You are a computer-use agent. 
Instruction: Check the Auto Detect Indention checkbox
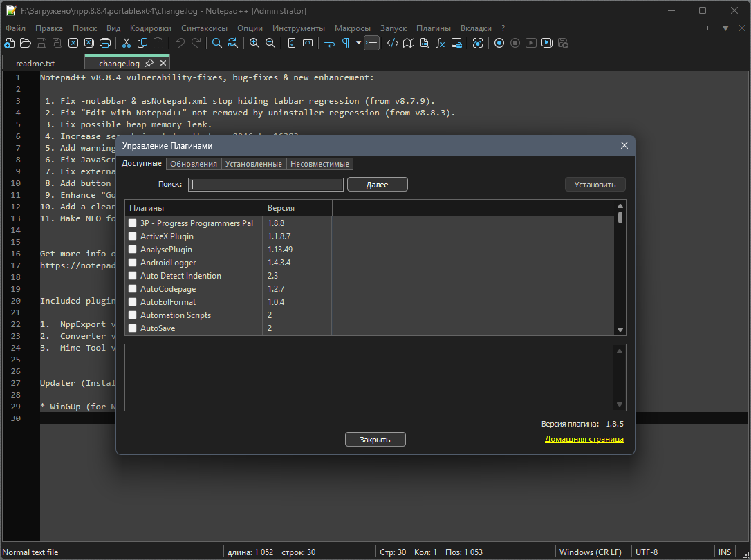[x=133, y=276]
